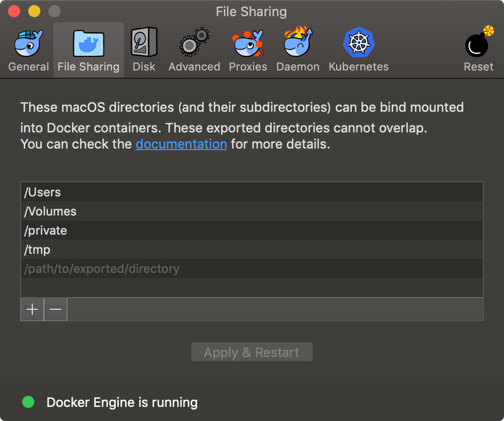The image size is (504, 421).
Task: Click the Reset bomb icon
Action: coord(479,42)
